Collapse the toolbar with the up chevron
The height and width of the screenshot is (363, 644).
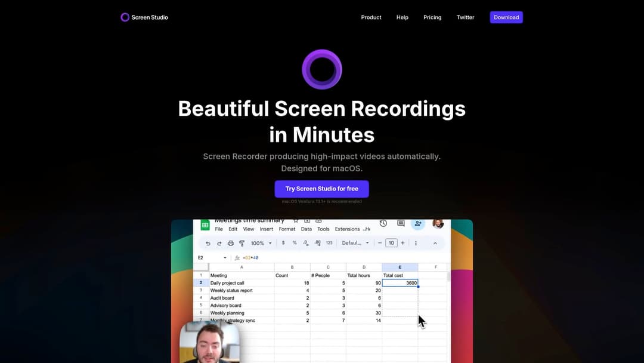pos(435,243)
